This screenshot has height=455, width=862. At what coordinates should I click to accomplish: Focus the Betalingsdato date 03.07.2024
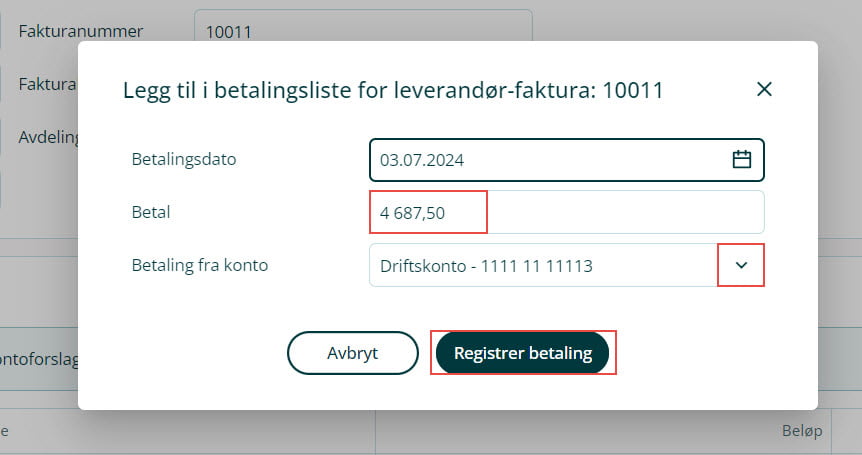(422, 159)
